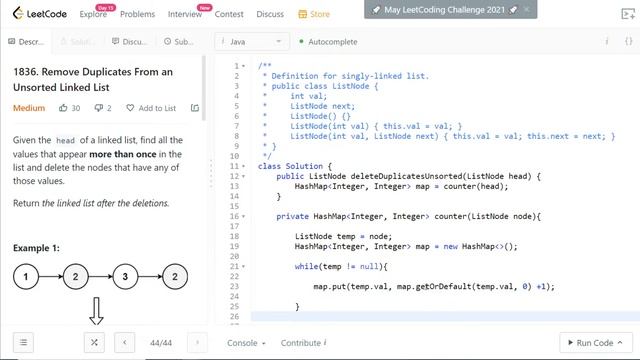Go to the next problem

pos(197,342)
